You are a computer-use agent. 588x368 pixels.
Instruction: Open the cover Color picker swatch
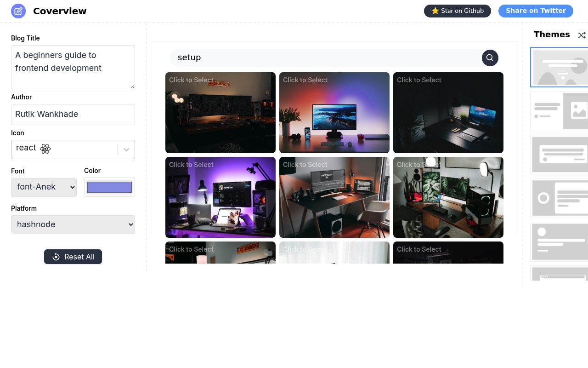coord(109,187)
